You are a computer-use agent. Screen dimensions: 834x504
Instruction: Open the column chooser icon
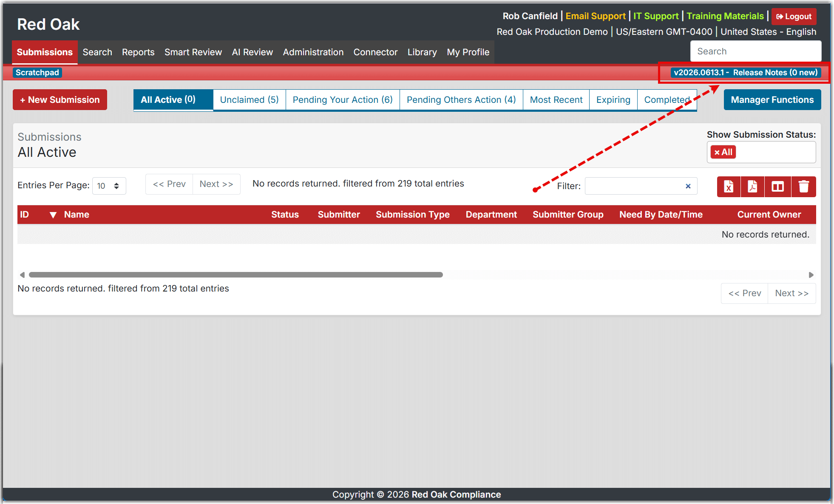click(x=777, y=187)
